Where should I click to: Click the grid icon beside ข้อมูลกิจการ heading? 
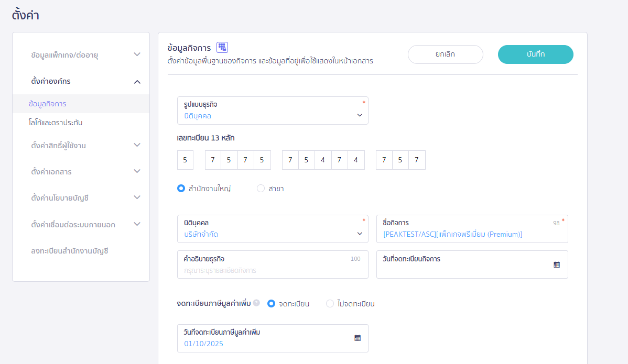pos(222,48)
